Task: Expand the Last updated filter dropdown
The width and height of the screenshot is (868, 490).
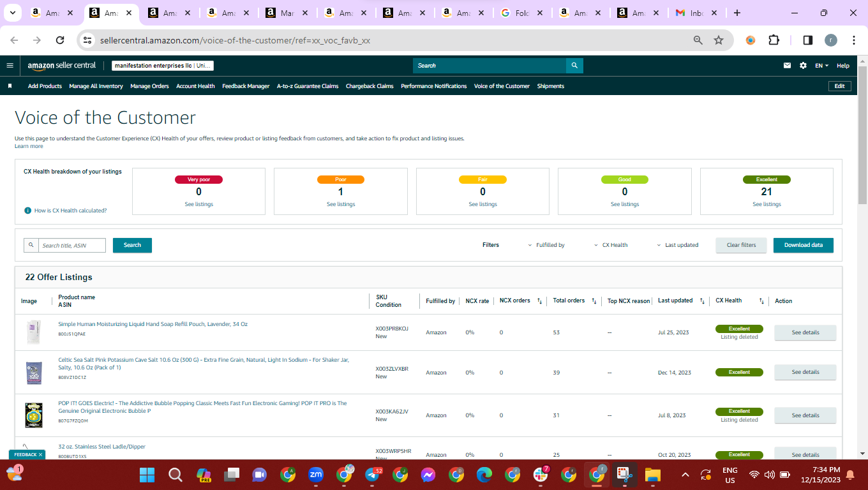Action: point(678,245)
